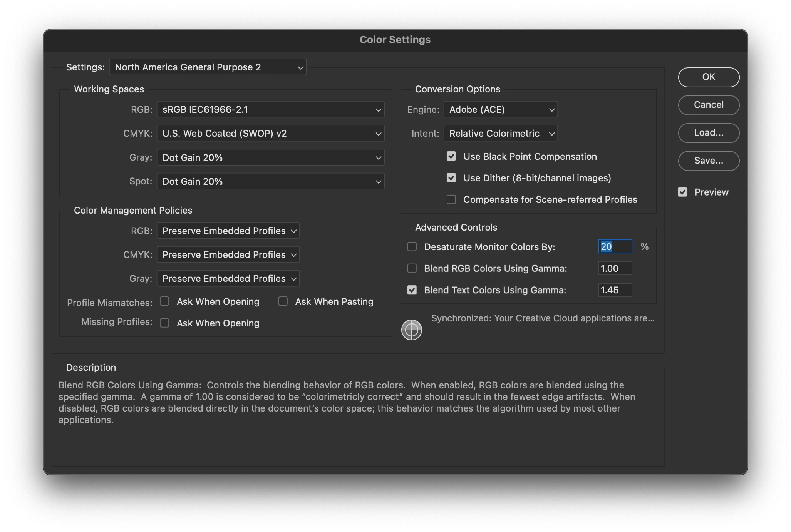Check Ask When Pasting for profile mismatches
Viewport: 791px width, 532px height.
click(x=283, y=301)
